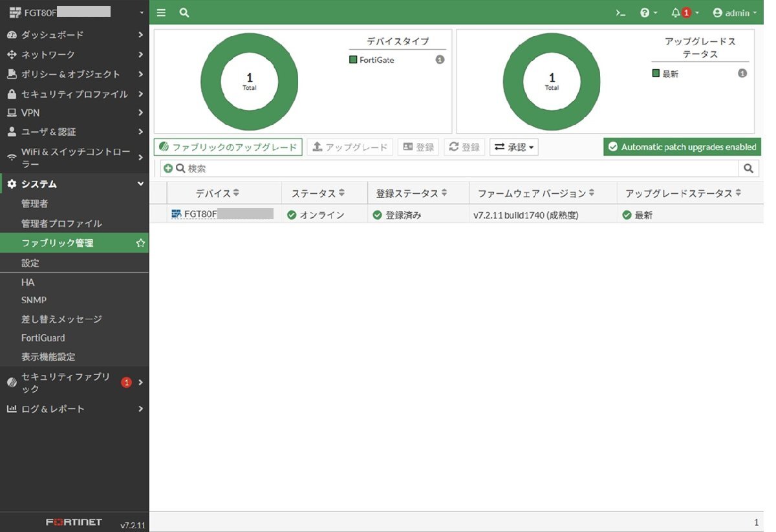Open the CLI console icon

pos(620,13)
